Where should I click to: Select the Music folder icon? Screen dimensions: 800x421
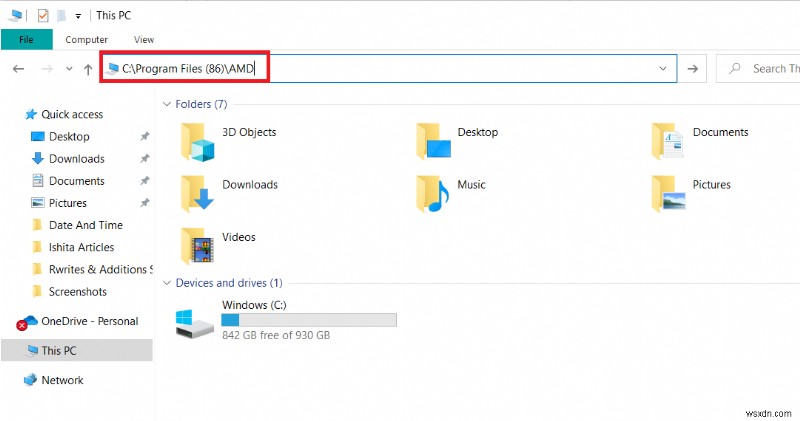[x=432, y=194]
